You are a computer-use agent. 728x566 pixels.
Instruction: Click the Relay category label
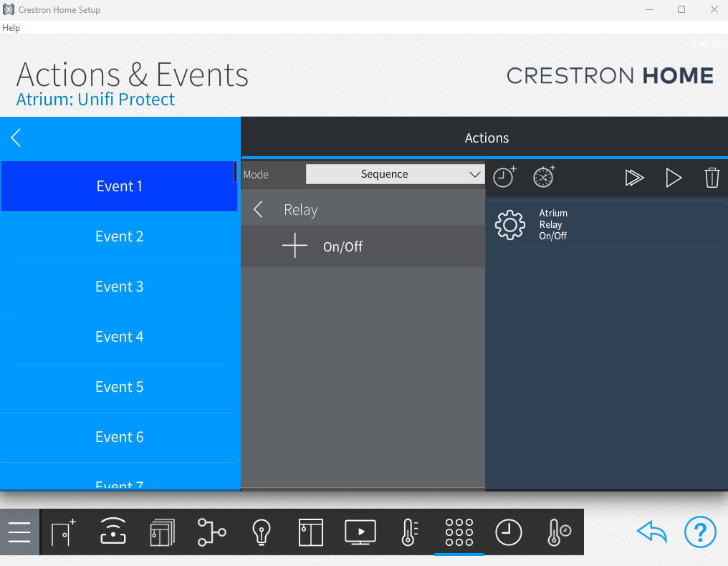301,210
